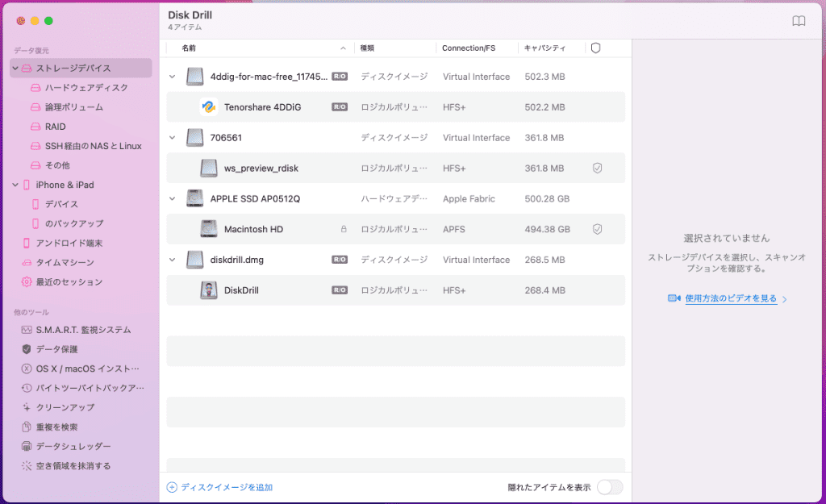Click the データ保護 shield icon in sidebar
Image resolution: width=826 pixels, height=504 pixels.
click(x=27, y=349)
